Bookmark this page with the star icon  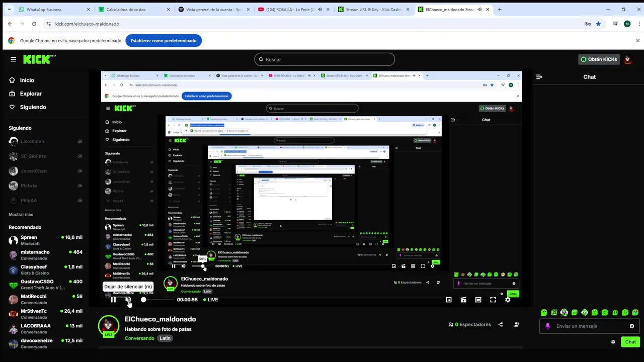[598, 24]
